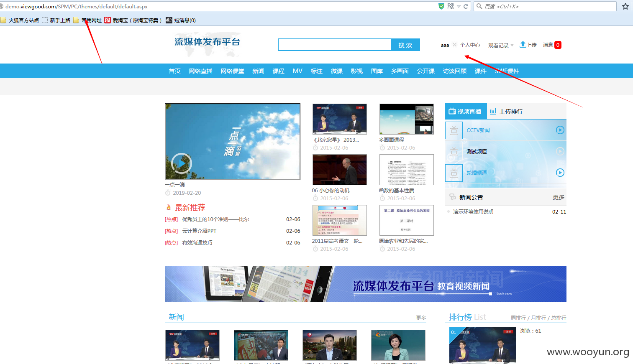
Task: Open 标注 nav item
Action: coord(317,71)
